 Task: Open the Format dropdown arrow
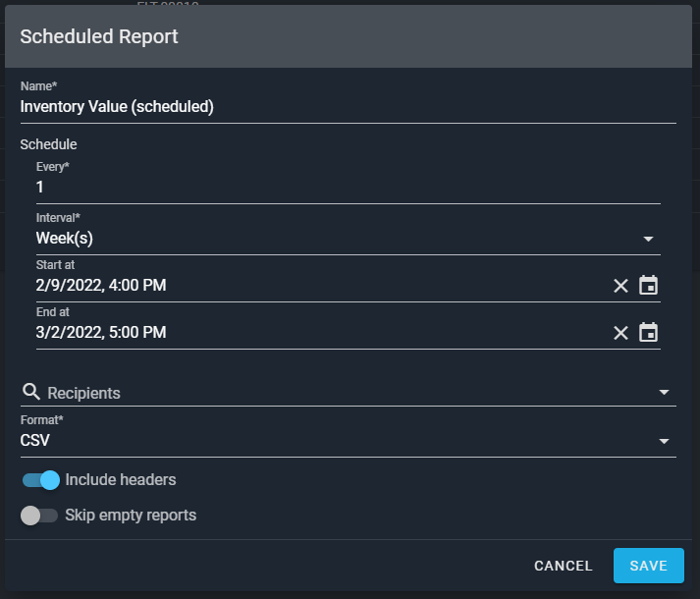coord(664,441)
